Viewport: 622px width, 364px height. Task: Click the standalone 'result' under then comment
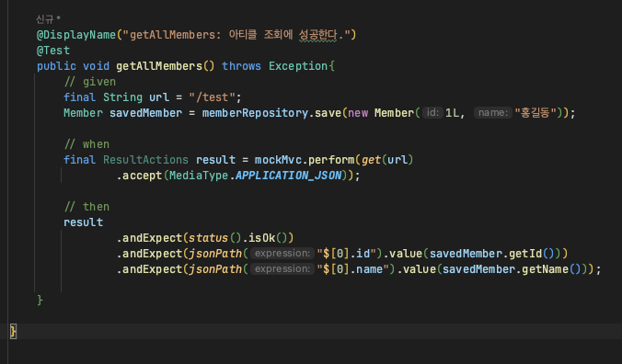(83, 222)
